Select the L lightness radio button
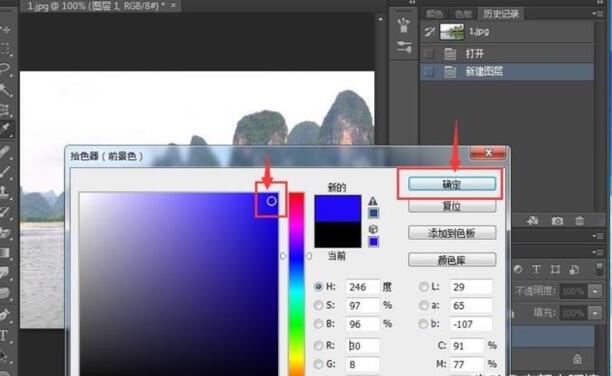 (423, 287)
